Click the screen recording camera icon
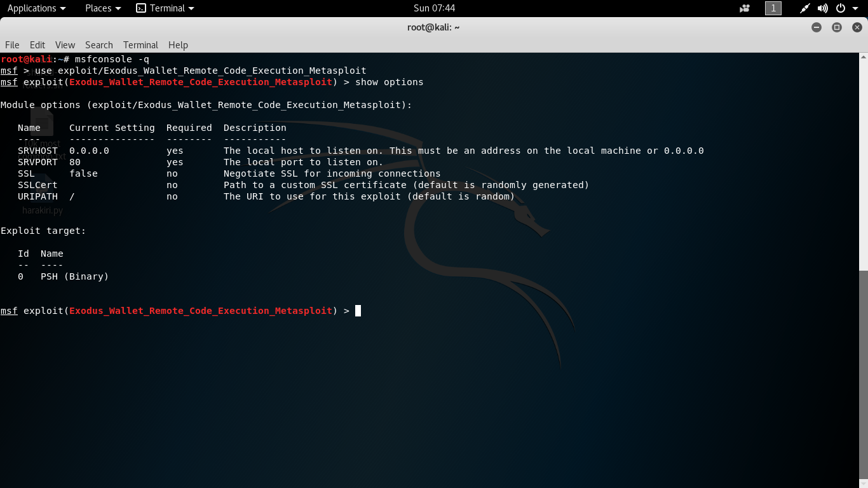868x488 pixels. point(745,8)
